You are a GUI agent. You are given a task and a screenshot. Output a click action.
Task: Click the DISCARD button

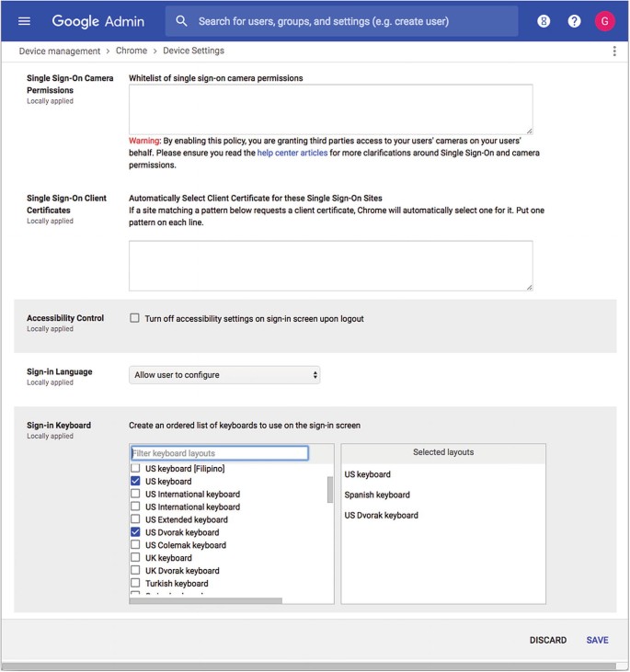coord(547,640)
